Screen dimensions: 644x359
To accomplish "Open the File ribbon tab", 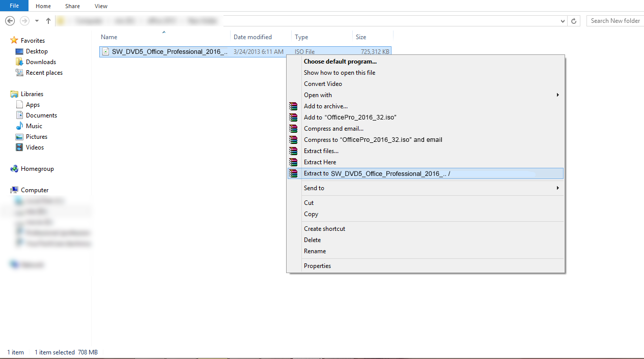I will (14, 6).
